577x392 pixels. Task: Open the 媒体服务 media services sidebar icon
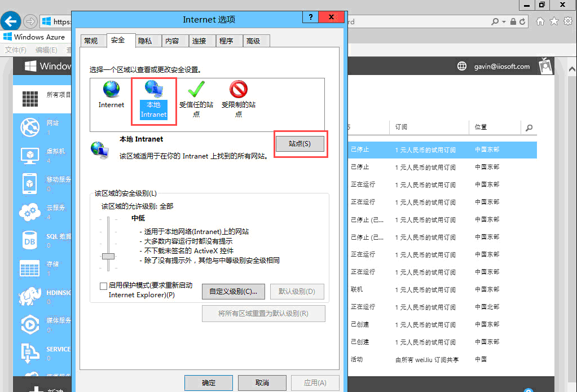click(x=30, y=325)
